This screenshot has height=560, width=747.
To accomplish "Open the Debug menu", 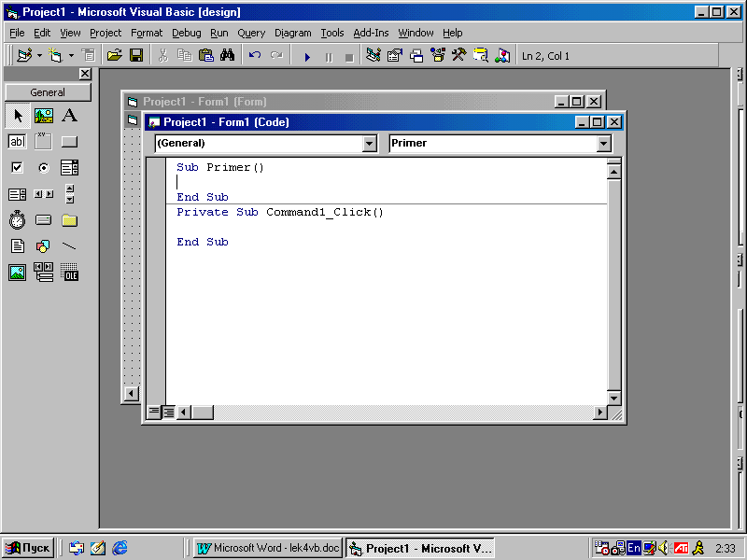I will 186,33.
